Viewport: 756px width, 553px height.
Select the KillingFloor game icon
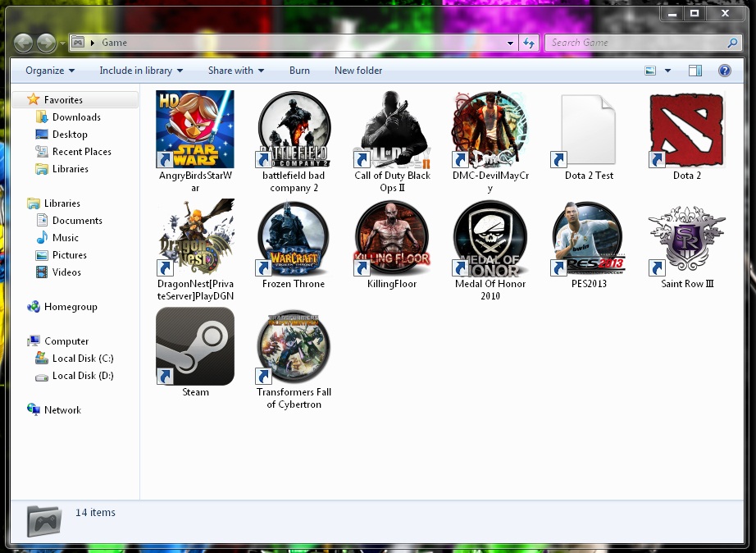pos(392,237)
